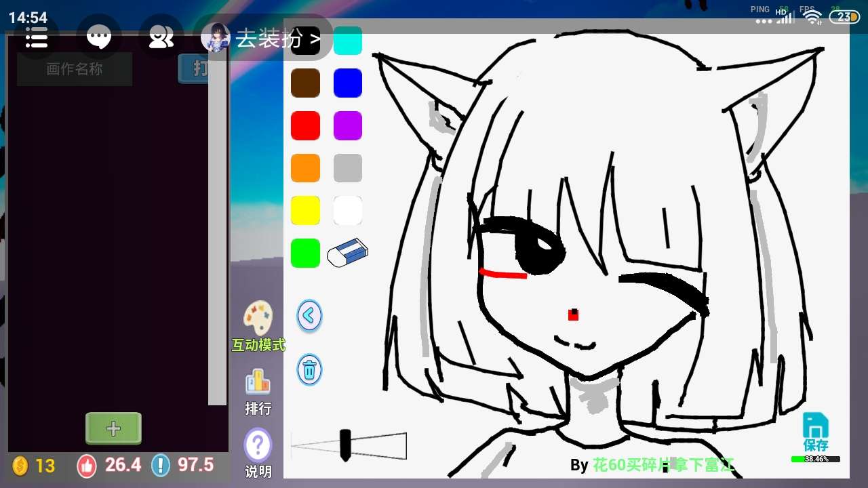Pick the orange color swatch
868x488 pixels.
tap(305, 168)
